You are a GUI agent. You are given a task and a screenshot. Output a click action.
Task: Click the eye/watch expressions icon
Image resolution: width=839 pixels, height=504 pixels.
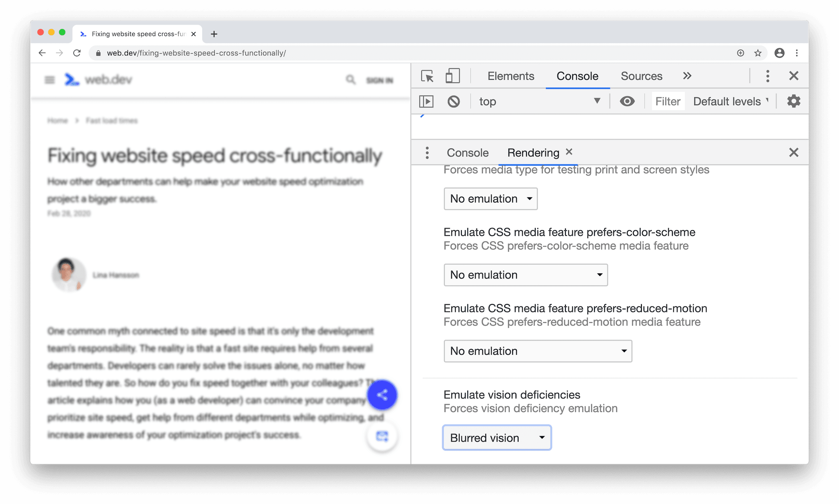[x=627, y=101]
